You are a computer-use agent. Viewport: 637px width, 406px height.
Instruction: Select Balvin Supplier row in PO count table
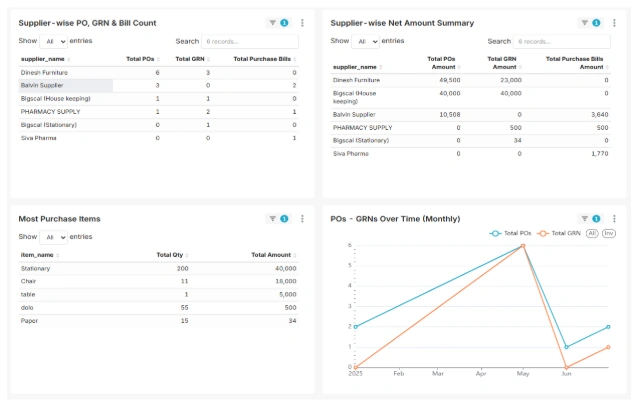(x=62, y=86)
